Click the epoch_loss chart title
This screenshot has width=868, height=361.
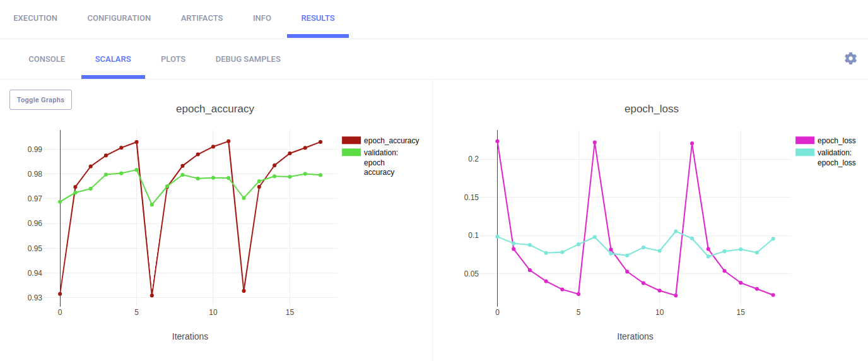(x=651, y=109)
